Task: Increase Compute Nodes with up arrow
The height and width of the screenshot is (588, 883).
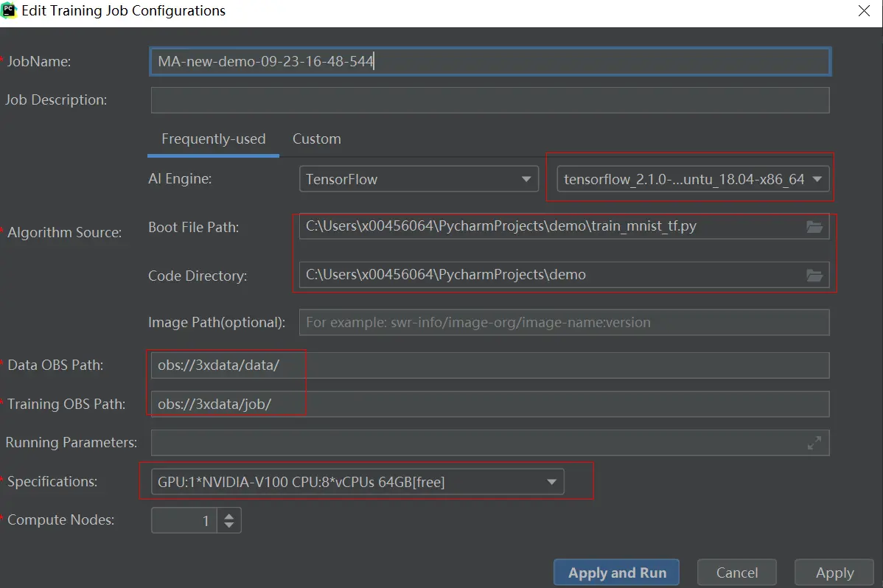Action: pyautogui.click(x=229, y=516)
